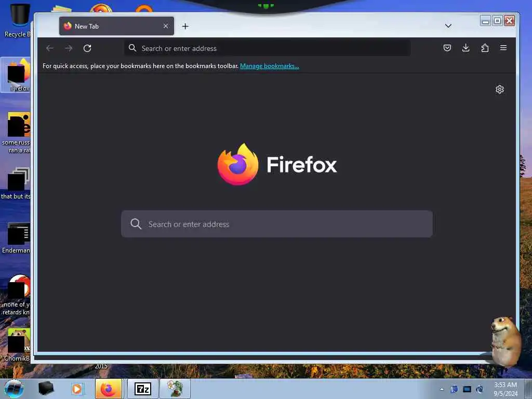Click the flag action center tray icon
532x399 pixels.
click(x=454, y=389)
